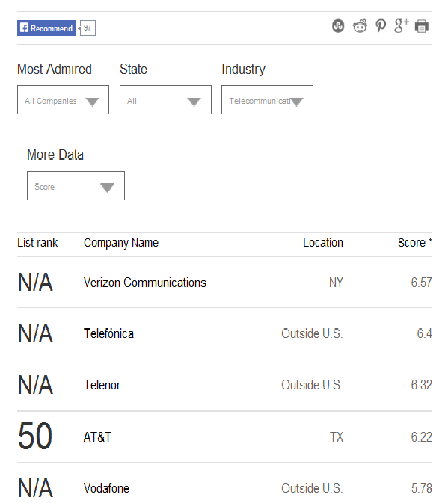This screenshot has height=503, width=448.
Task: Print page using printer icon
Action: [421, 26]
